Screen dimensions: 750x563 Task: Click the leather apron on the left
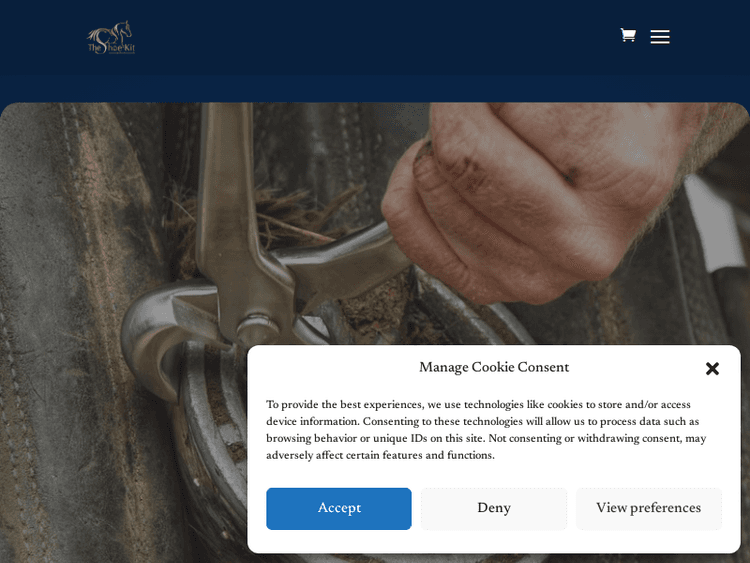(x=72, y=335)
